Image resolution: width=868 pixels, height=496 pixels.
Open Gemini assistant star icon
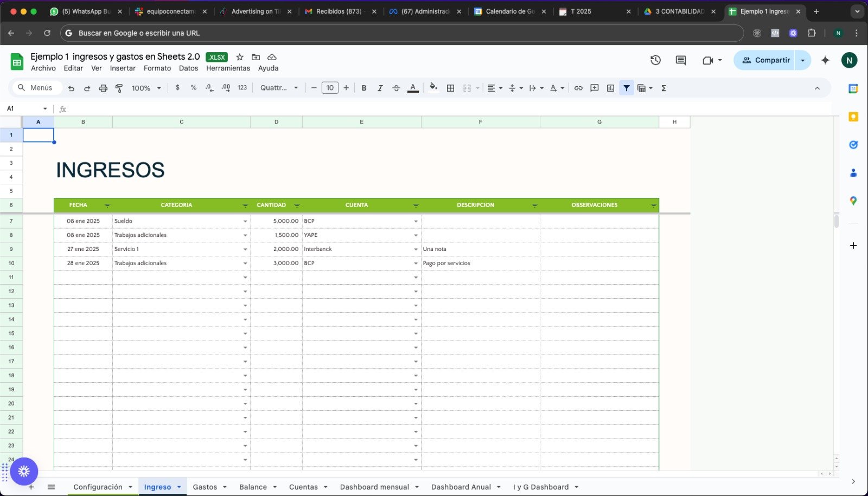pos(825,60)
